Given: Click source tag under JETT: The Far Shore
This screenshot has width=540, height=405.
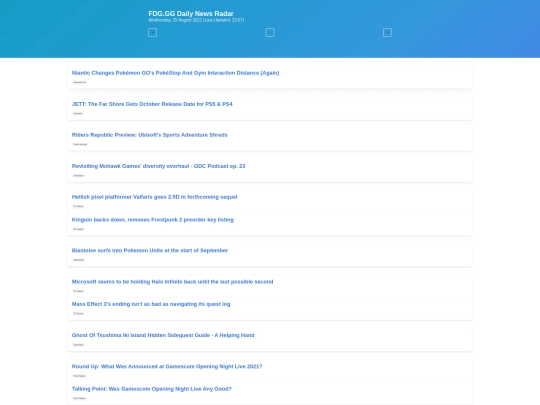Looking at the screenshot, I should (x=78, y=113).
